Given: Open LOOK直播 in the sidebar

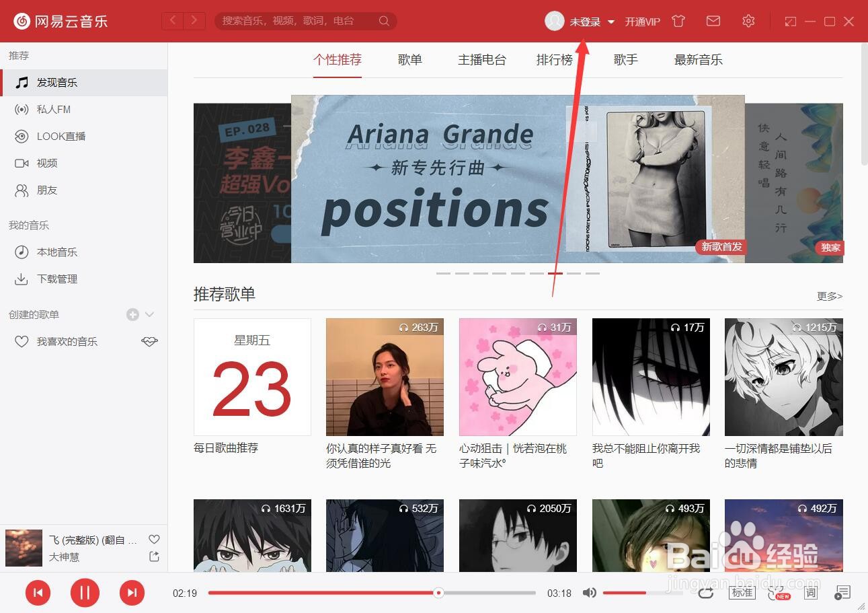Looking at the screenshot, I should click(x=83, y=136).
